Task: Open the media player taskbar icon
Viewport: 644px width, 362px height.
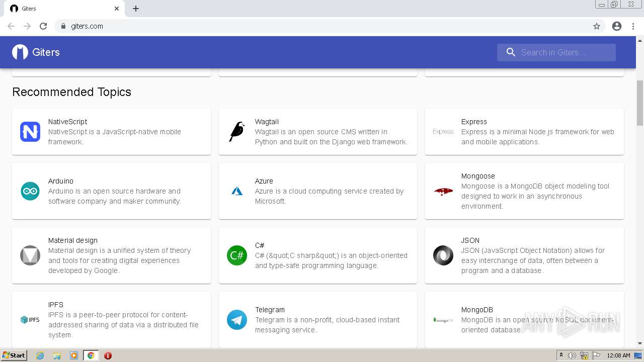Action: pyautogui.click(x=73, y=355)
